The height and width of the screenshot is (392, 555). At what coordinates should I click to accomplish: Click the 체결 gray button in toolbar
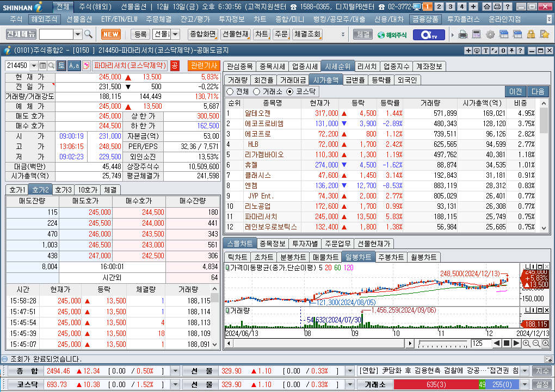coord(363,34)
